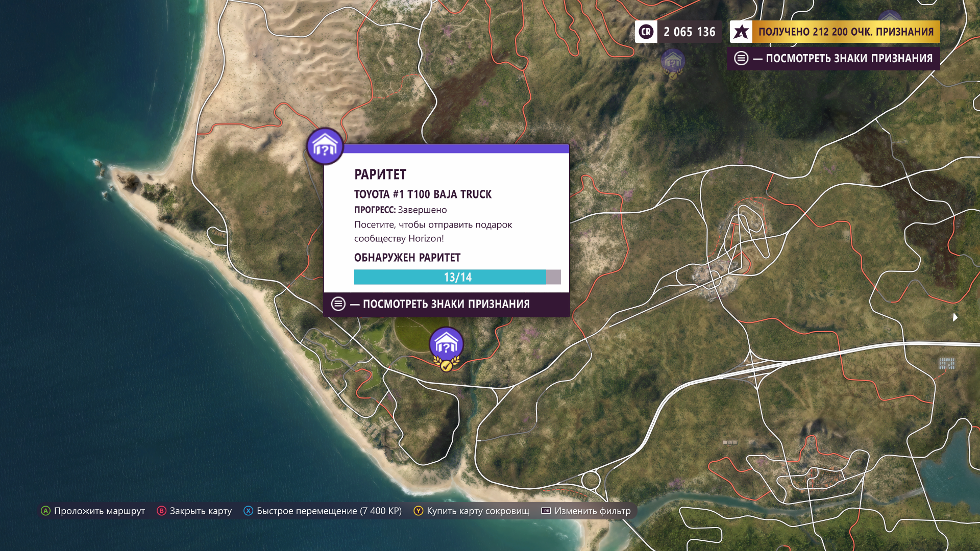This screenshot has height=551, width=980.
Task: Click the accolade star icon
Action: 741,32
